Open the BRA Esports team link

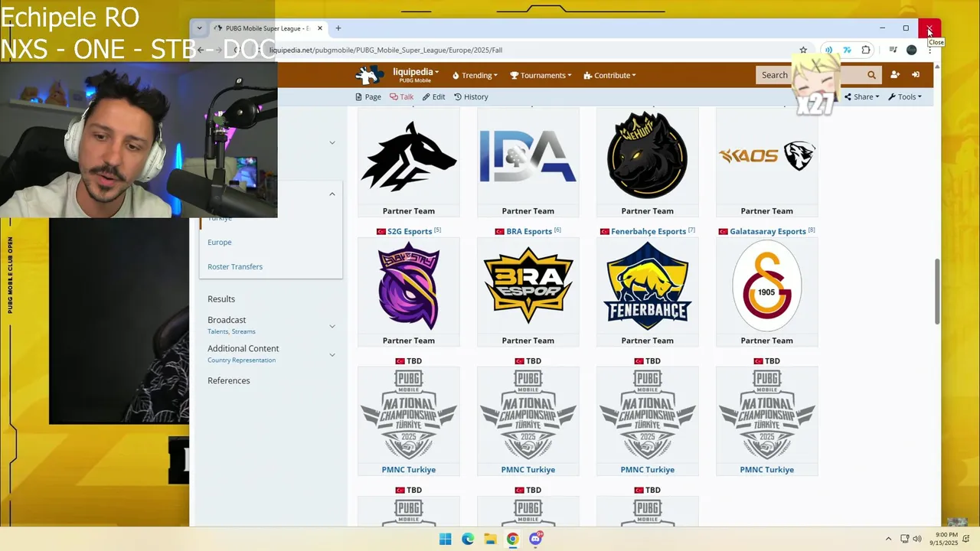(x=529, y=231)
